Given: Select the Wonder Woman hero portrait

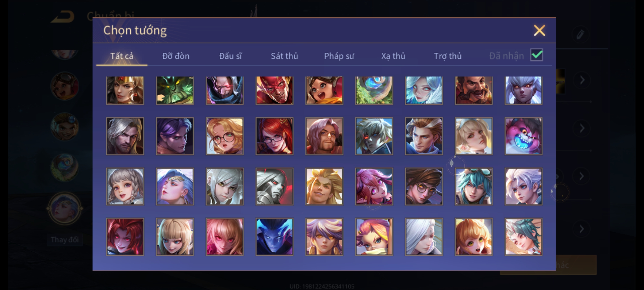Looking at the screenshot, I should tap(125, 90).
